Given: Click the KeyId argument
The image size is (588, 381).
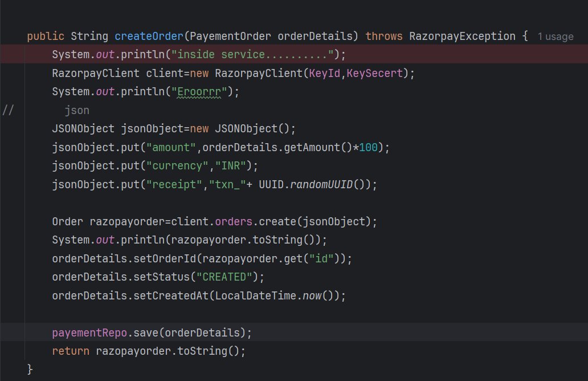Looking at the screenshot, I should (x=324, y=73).
